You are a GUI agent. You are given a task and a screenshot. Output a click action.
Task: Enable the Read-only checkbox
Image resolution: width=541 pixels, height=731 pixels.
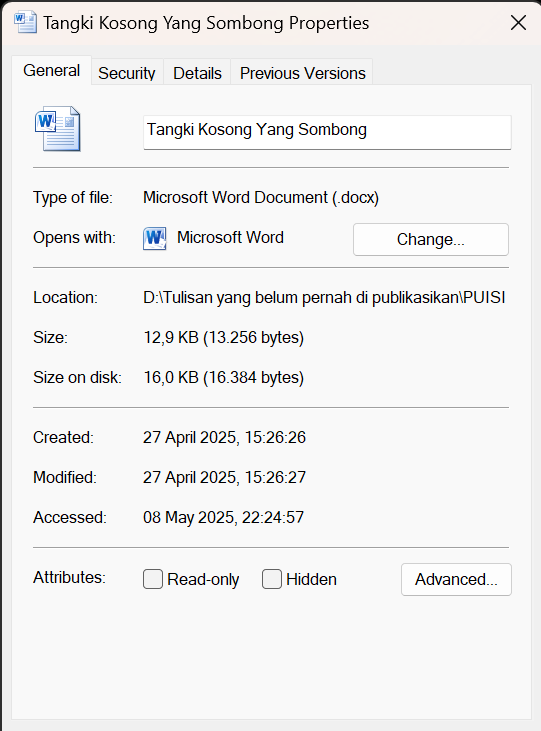pyautogui.click(x=153, y=579)
